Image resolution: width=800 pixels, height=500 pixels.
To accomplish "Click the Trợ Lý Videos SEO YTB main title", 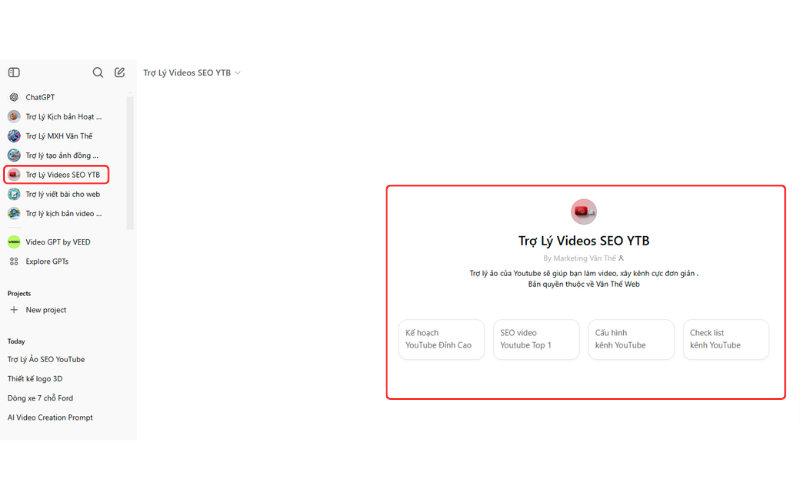I will click(x=584, y=241).
